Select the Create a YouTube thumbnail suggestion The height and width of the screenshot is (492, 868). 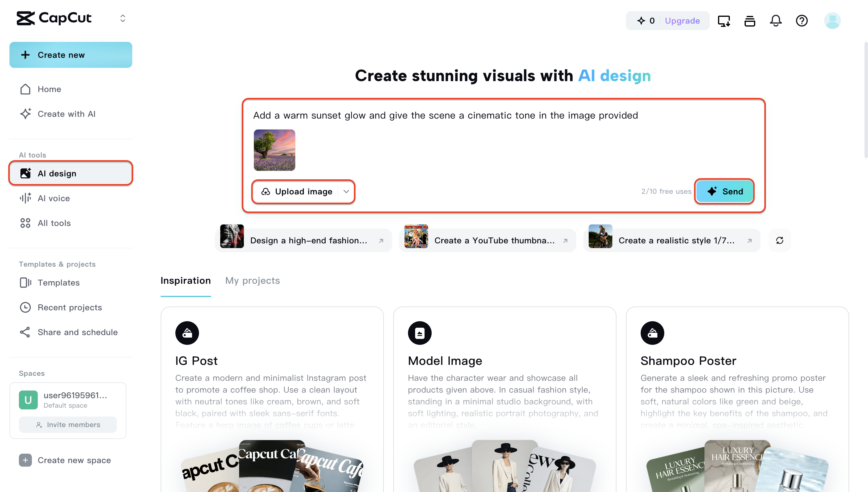pyautogui.click(x=487, y=240)
